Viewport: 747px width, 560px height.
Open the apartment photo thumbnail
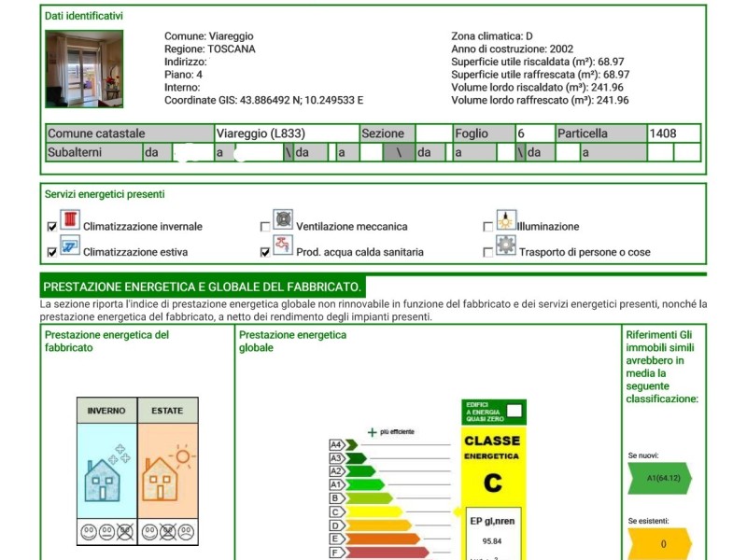click(x=84, y=69)
